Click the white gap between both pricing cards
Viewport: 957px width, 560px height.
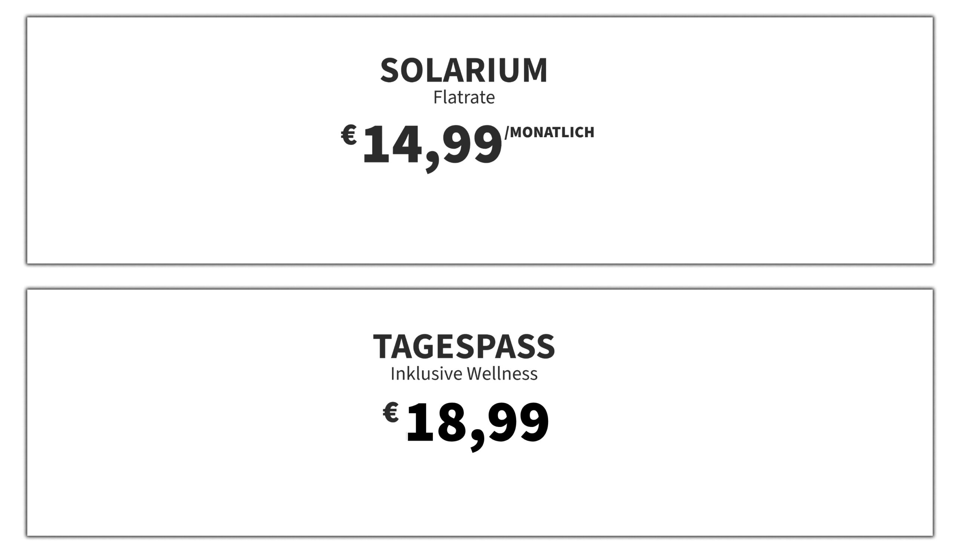[478, 276]
